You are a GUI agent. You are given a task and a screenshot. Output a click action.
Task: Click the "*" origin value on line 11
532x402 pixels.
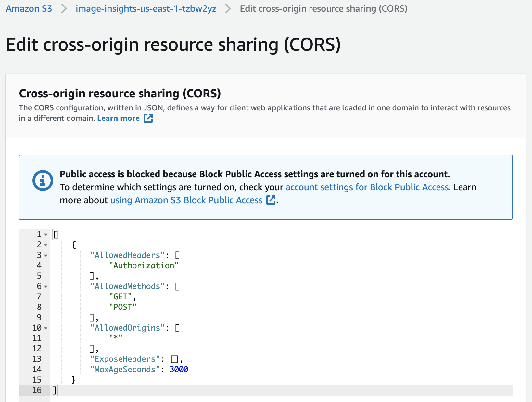116,338
